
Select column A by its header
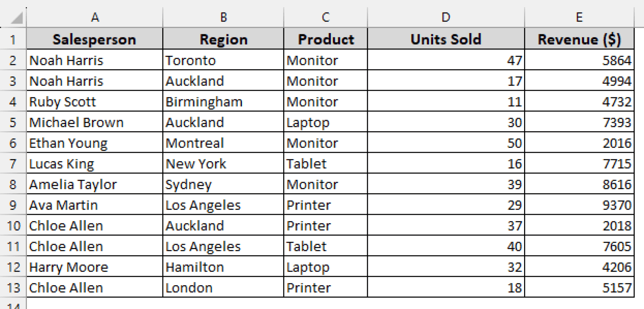pos(95,17)
